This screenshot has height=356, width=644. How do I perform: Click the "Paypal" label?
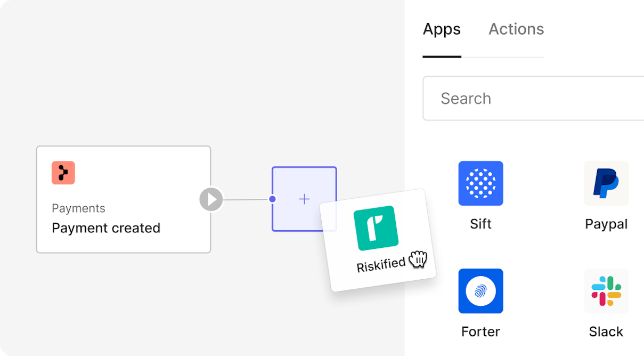[x=606, y=224]
